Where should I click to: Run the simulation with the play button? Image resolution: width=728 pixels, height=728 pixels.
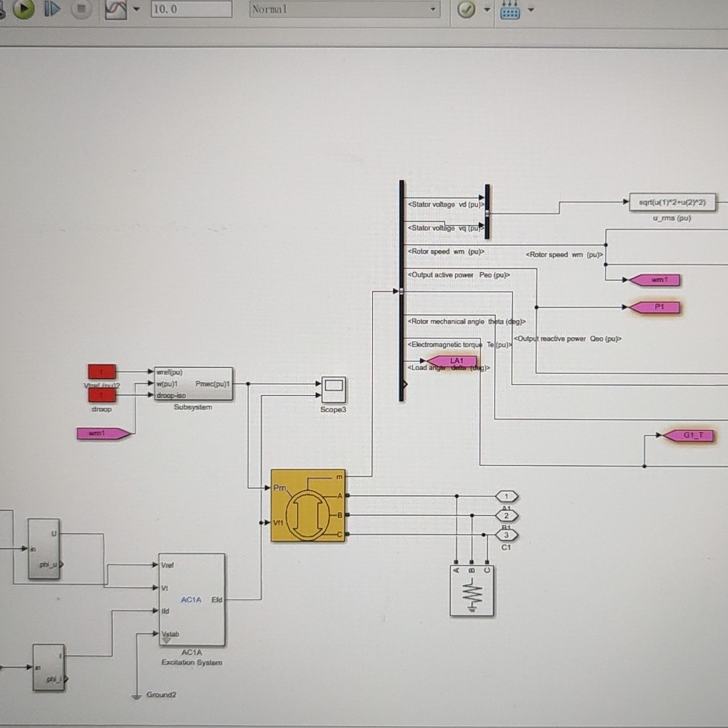pos(24,10)
